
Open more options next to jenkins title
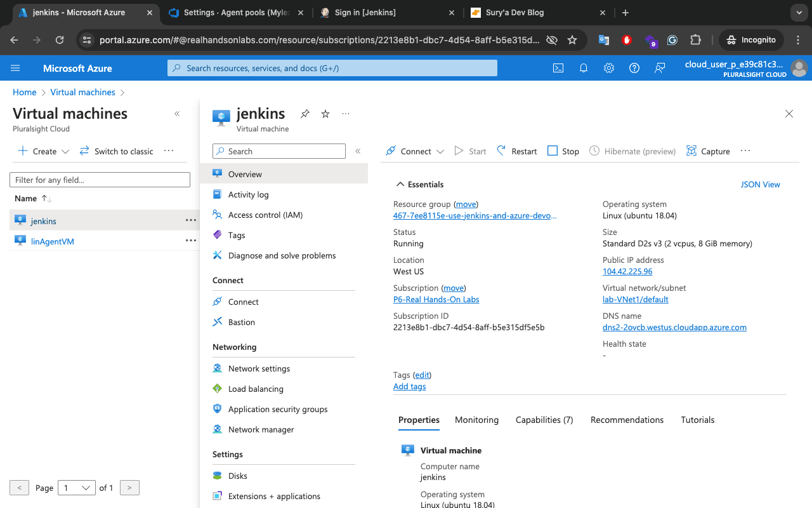[346, 114]
